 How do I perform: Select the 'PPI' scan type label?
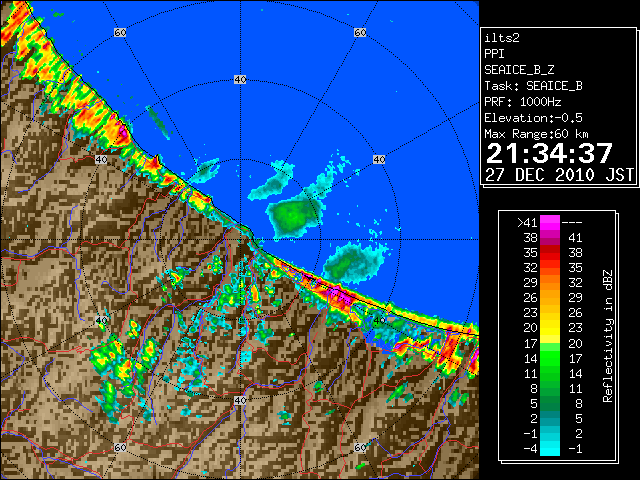point(494,54)
